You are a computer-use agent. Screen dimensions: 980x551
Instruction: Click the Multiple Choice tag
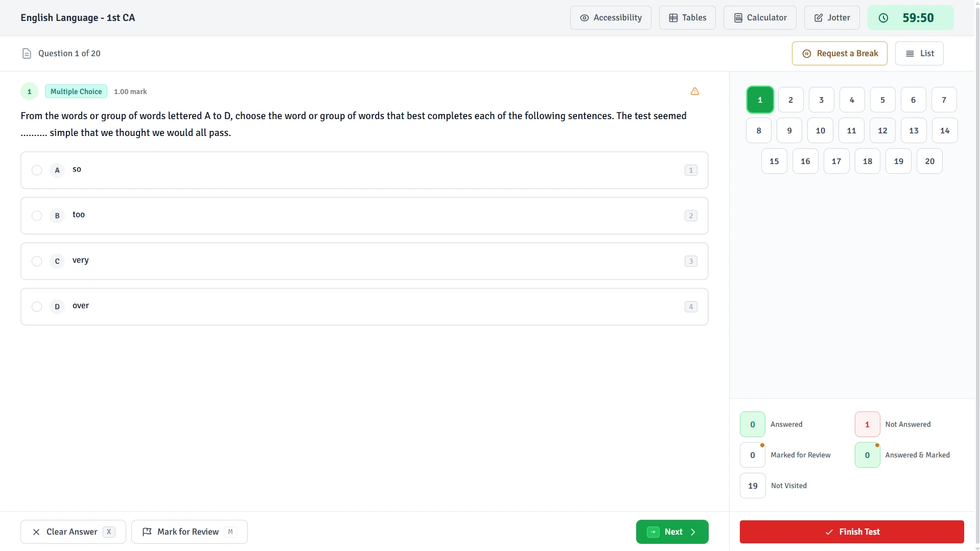[x=76, y=91]
